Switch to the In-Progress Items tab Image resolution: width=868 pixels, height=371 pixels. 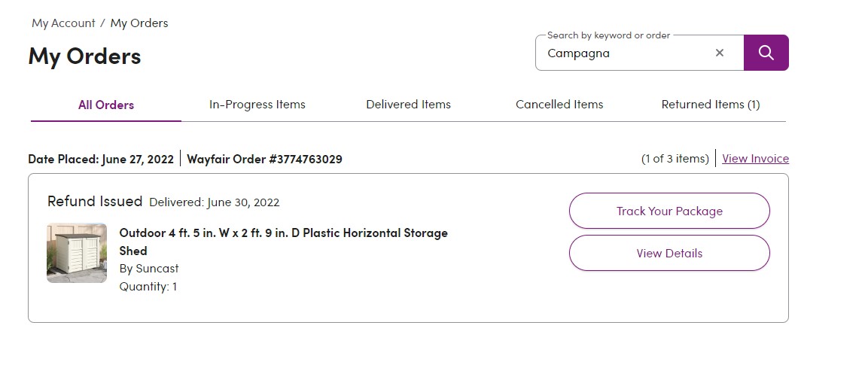click(x=257, y=104)
